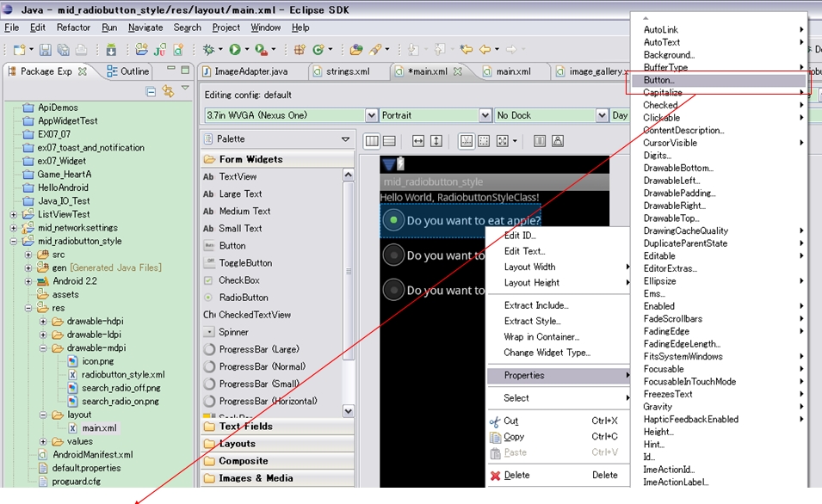Choose Button... from the properties submenu

point(659,80)
